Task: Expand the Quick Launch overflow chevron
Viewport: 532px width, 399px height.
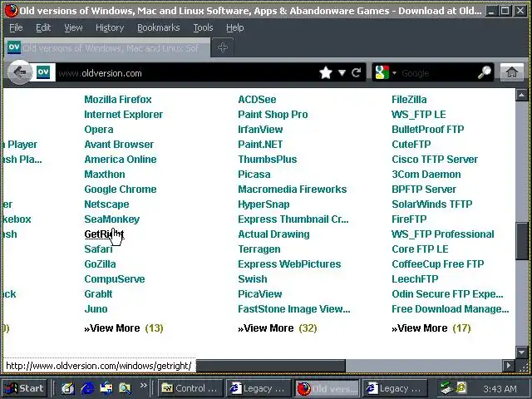Action: [144, 385]
